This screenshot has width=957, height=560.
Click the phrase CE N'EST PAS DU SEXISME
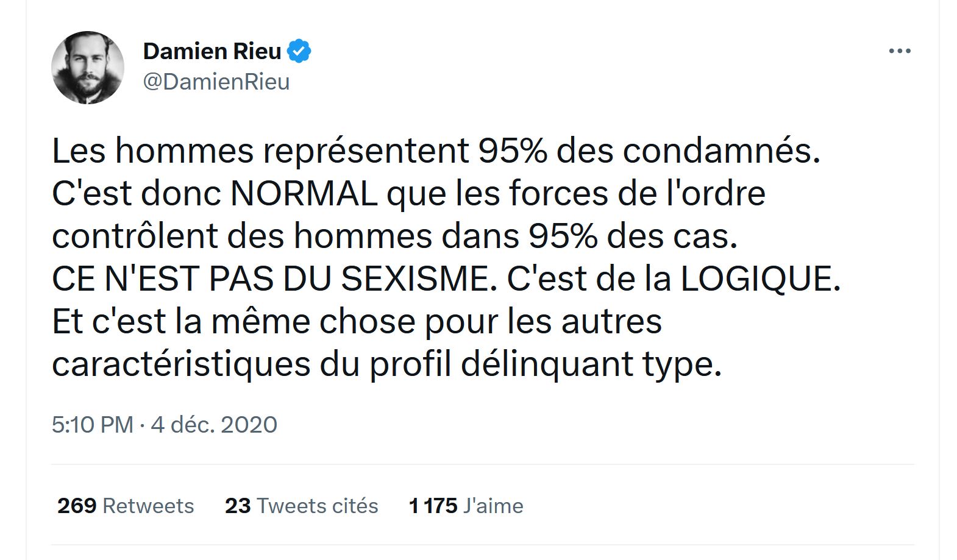tap(271, 279)
